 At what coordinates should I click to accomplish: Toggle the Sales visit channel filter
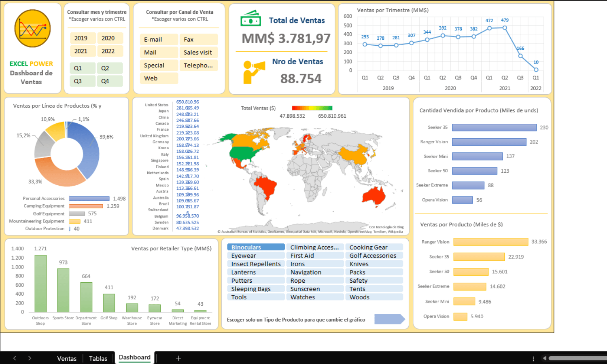[x=199, y=52]
